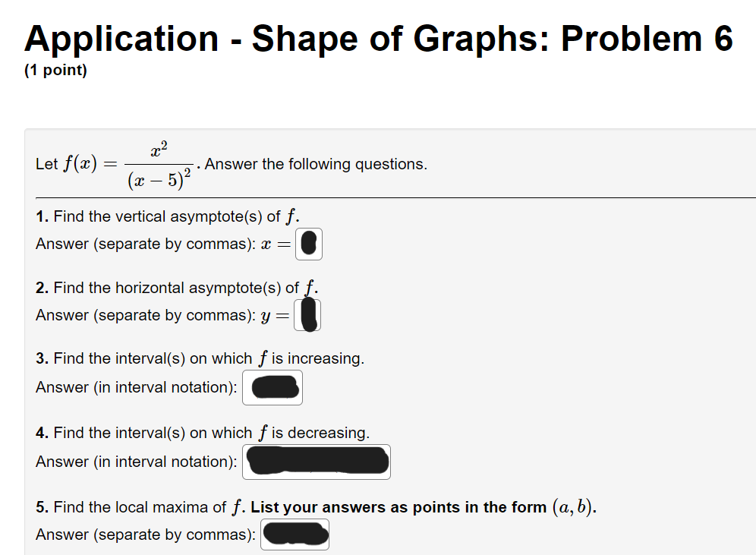Click inside question 3's interval notation box
The width and height of the screenshot is (756, 555).
[x=272, y=387]
